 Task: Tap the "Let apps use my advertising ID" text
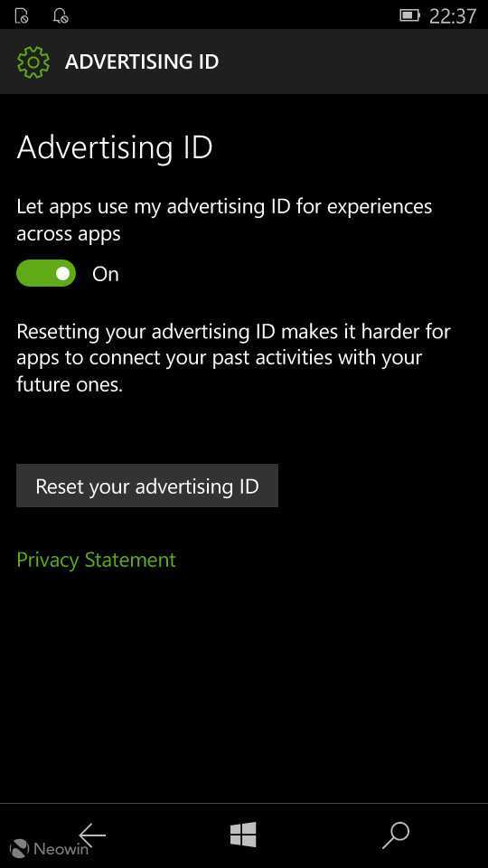(x=224, y=220)
